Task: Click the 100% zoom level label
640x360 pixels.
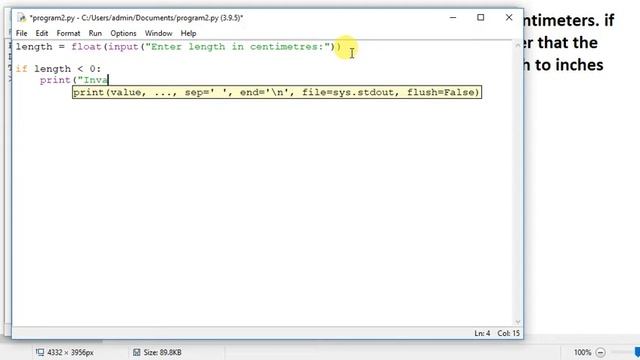Action: pos(582,352)
